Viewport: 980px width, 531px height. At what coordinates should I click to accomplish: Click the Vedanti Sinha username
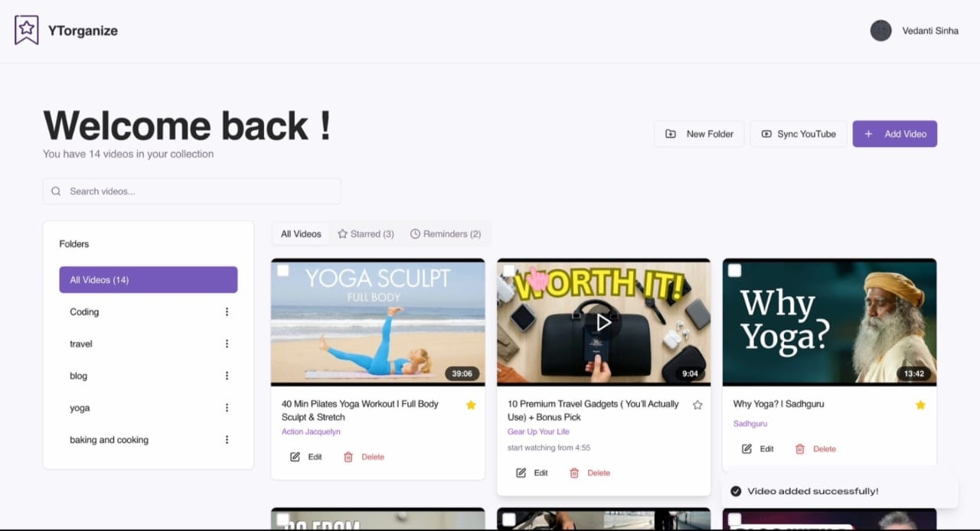(930, 31)
